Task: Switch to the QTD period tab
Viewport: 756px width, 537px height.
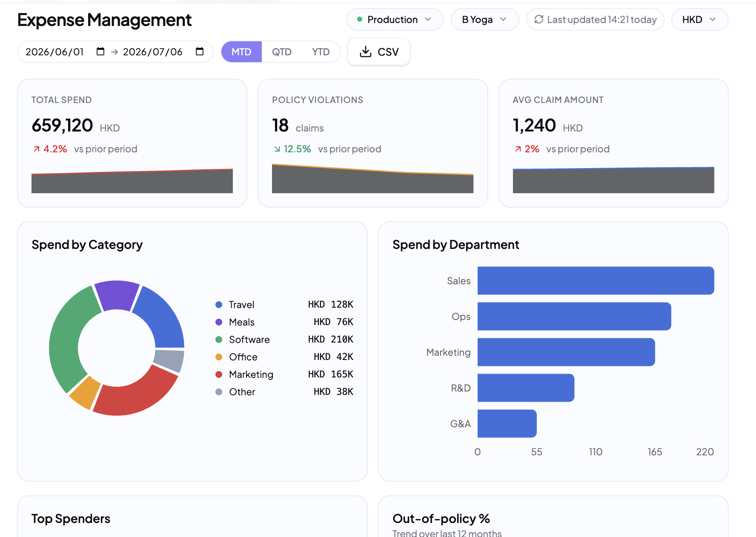Action: [282, 52]
